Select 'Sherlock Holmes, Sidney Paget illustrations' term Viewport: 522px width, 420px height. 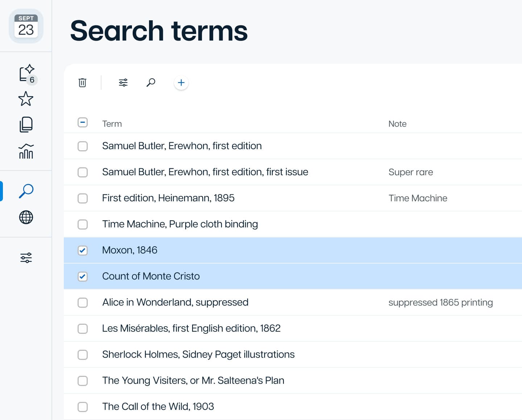pos(198,354)
